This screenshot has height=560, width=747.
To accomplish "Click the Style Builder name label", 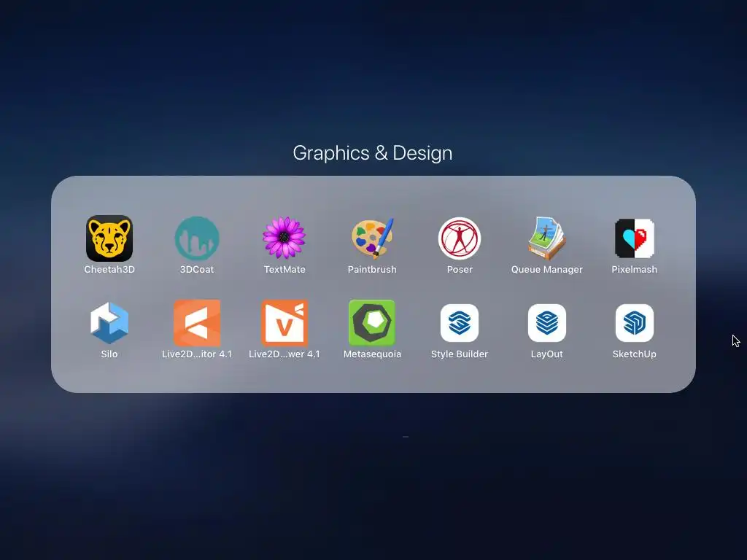I will click(x=460, y=354).
